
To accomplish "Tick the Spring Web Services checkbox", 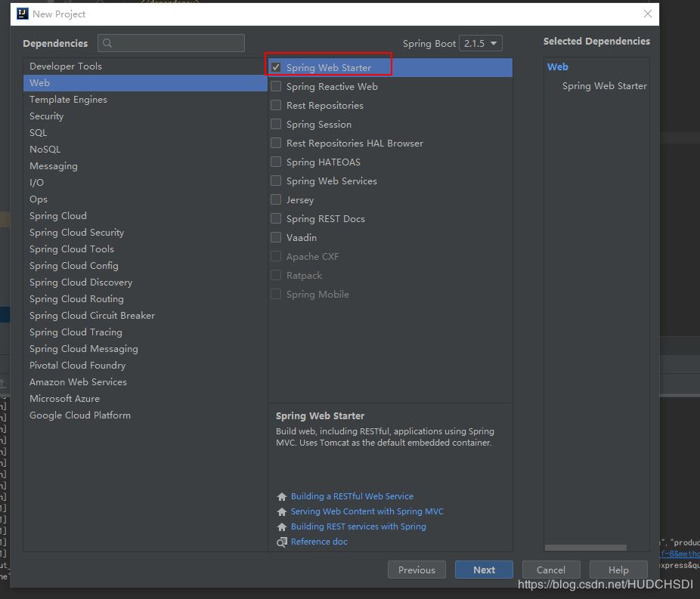I will (276, 181).
